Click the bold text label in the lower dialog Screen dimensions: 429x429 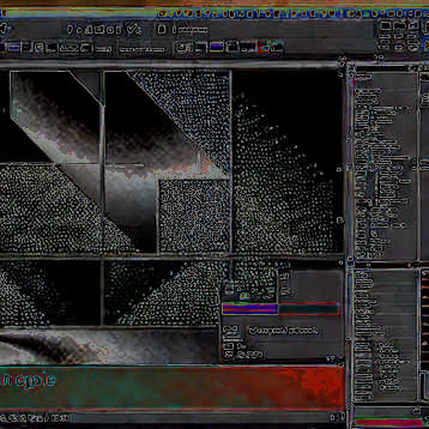(x=283, y=331)
